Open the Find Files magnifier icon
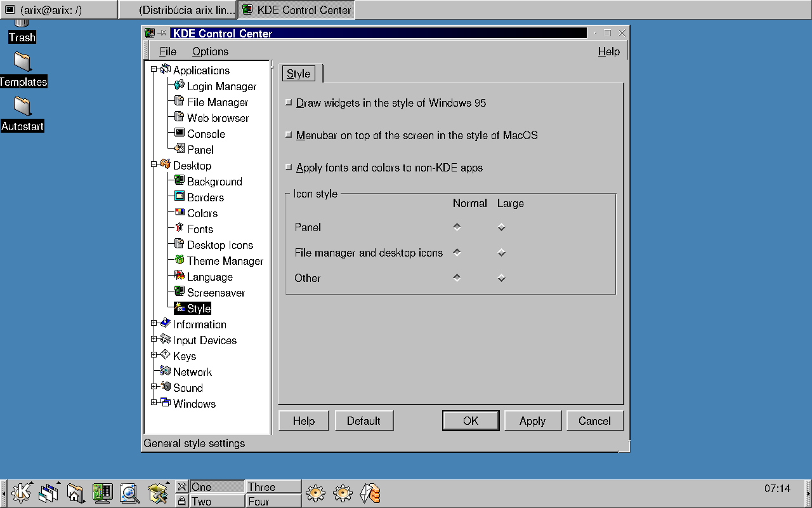This screenshot has width=812, height=508. 129,493
